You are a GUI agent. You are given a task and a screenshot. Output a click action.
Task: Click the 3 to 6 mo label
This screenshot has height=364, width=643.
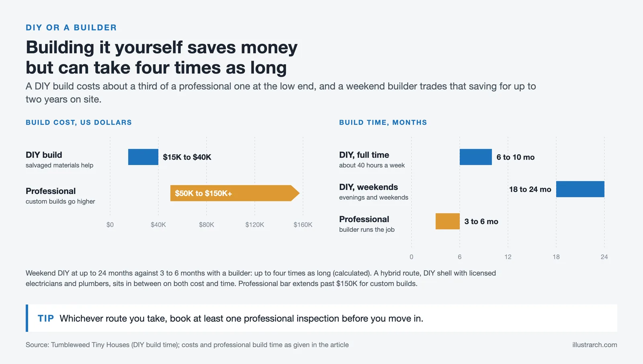(x=481, y=221)
